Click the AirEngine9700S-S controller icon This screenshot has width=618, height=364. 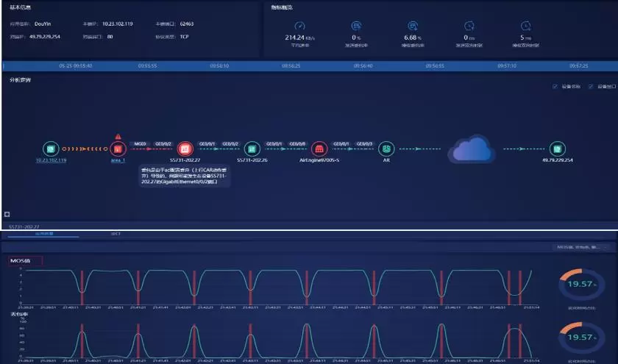click(319, 149)
